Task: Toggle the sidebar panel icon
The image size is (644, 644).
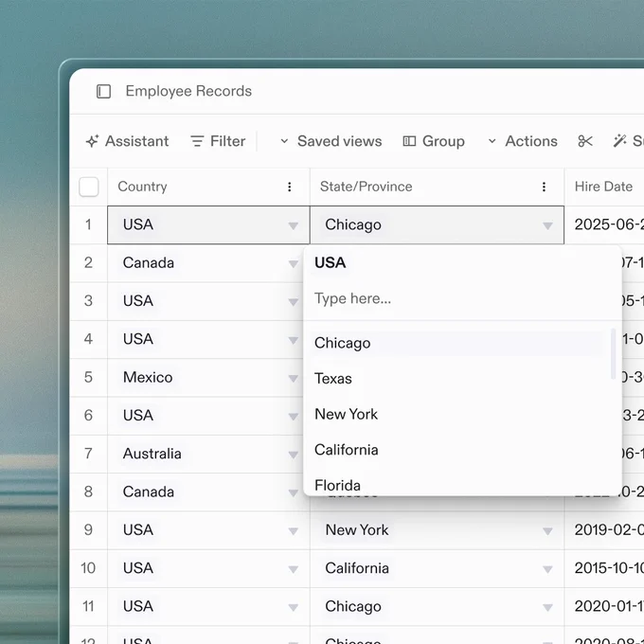Action: tap(103, 91)
